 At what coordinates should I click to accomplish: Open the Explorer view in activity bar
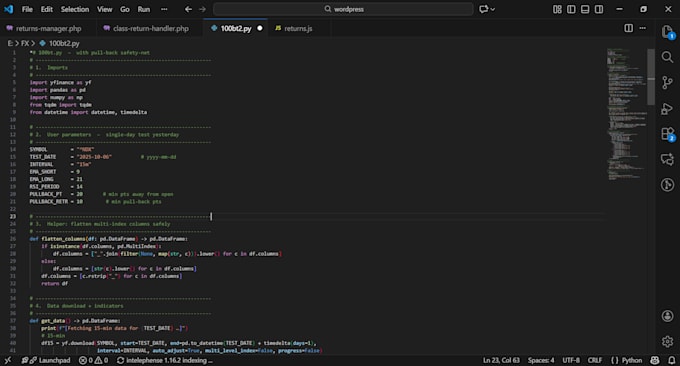pos(667,33)
